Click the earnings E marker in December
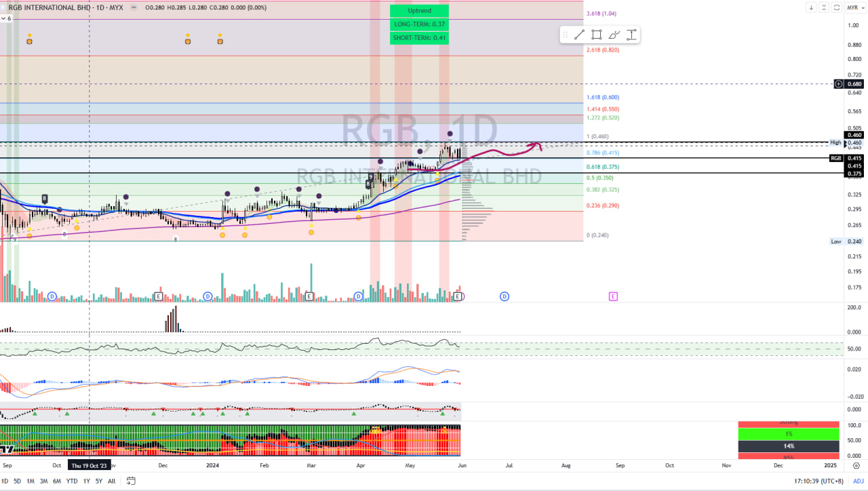The width and height of the screenshot is (868, 491). coord(159,296)
